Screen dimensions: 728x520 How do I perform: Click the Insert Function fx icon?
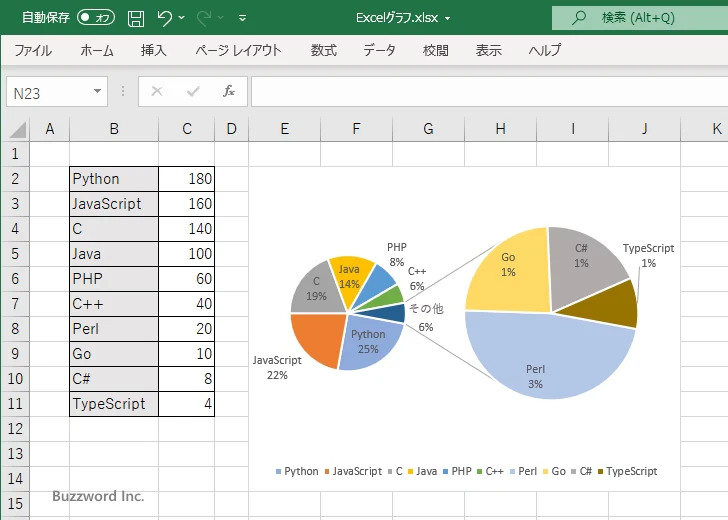pyautogui.click(x=229, y=91)
